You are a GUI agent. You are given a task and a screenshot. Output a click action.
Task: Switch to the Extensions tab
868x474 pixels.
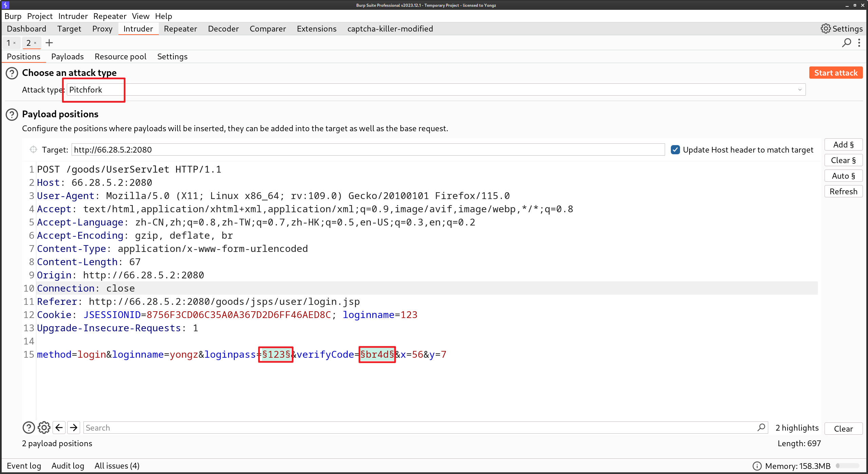[x=317, y=29]
